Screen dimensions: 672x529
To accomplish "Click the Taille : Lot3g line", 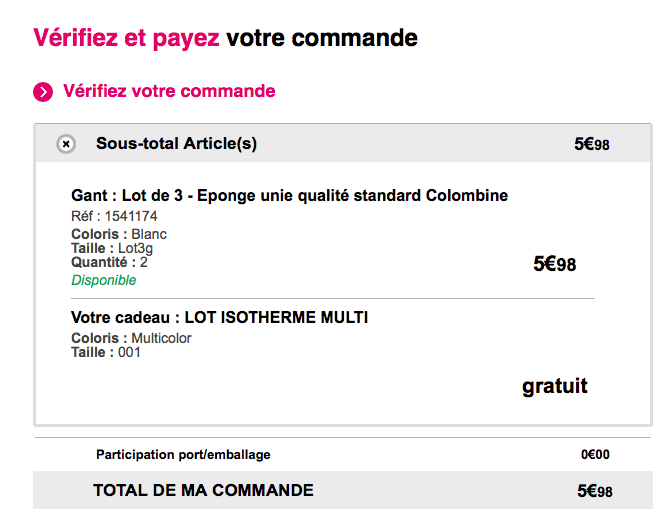I will [x=112, y=248].
